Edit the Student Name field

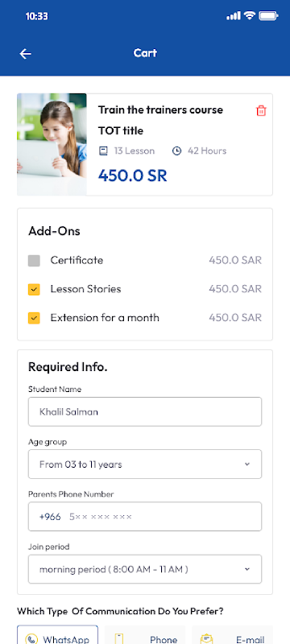[x=145, y=411]
